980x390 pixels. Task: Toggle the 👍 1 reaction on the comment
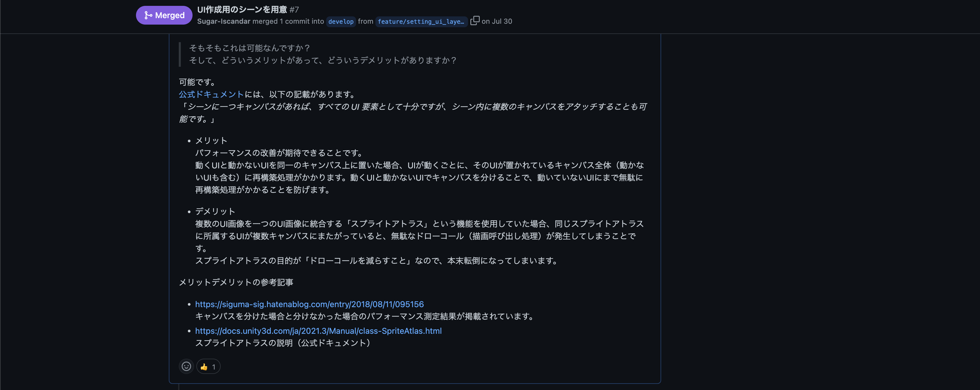[x=208, y=367]
